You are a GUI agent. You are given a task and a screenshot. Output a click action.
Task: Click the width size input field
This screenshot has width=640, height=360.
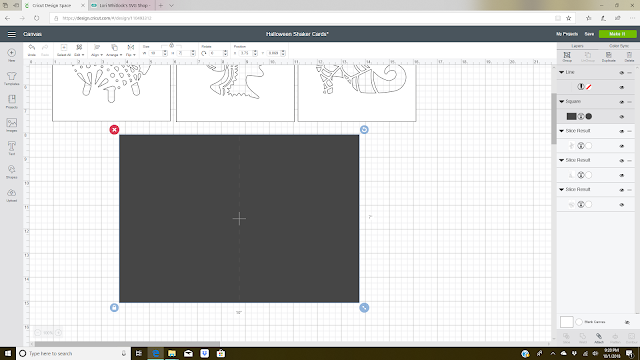pyautogui.click(x=156, y=53)
